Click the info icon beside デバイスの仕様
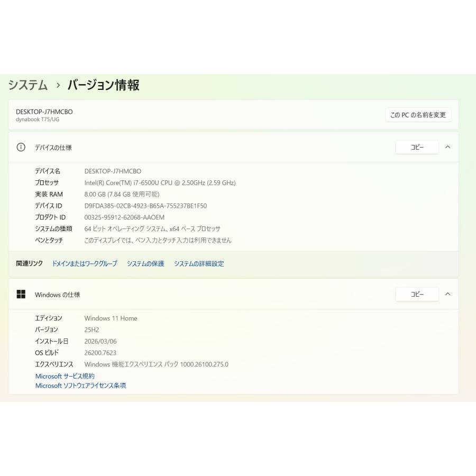The image size is (476, 476). [21, 147]
